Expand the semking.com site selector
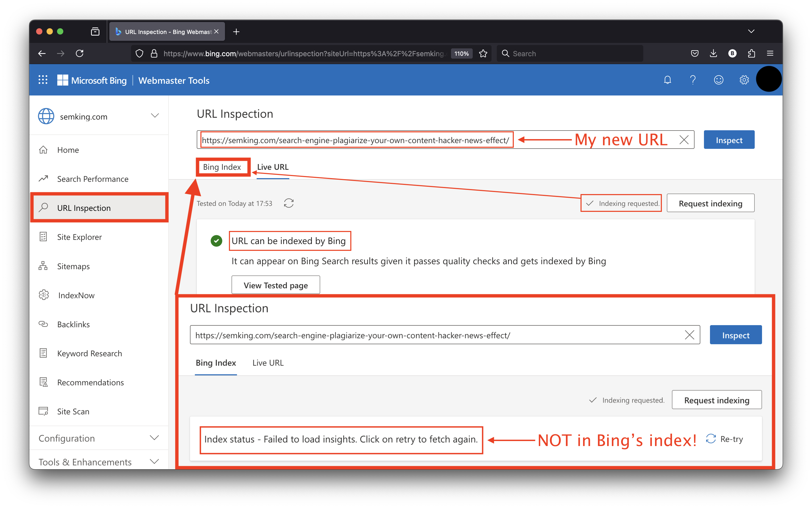This screenshot has height=508, width=812. 155,116
